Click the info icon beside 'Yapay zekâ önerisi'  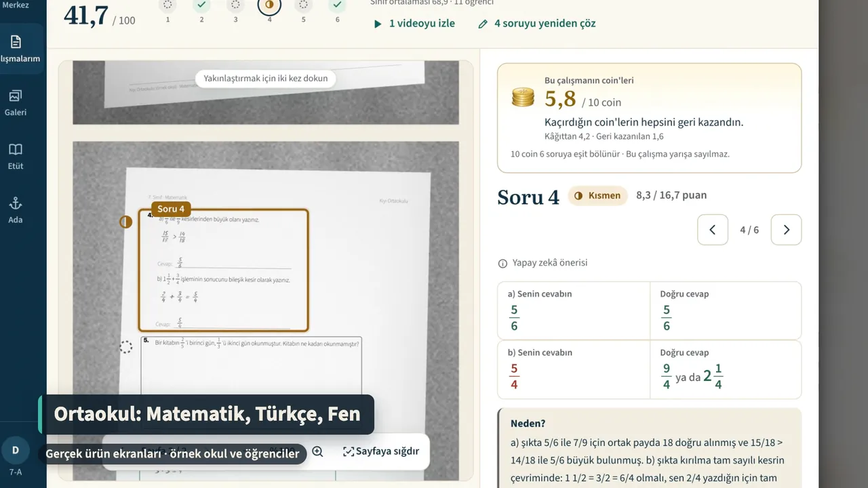click(x=502, y=264)
